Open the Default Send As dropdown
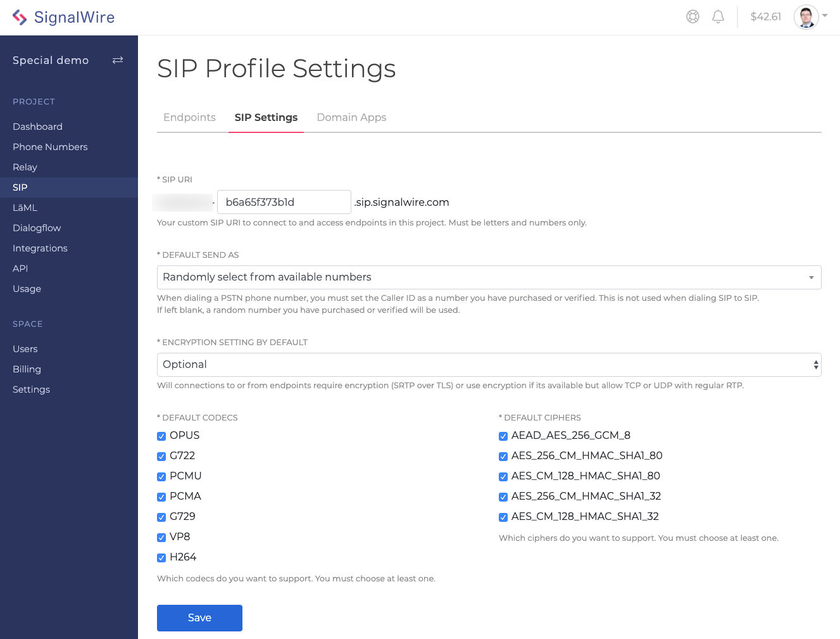This screenshot has width=840, height=639. tap(489, 277)
